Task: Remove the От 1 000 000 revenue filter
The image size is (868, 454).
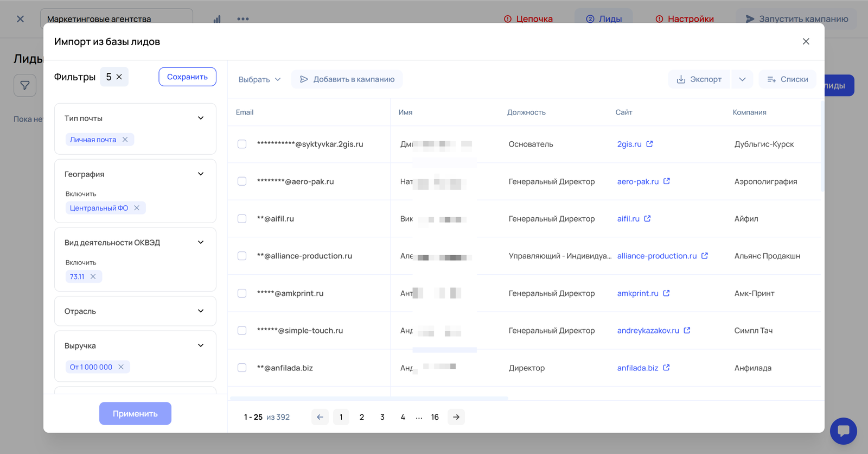Action: [x=121, y=367]
